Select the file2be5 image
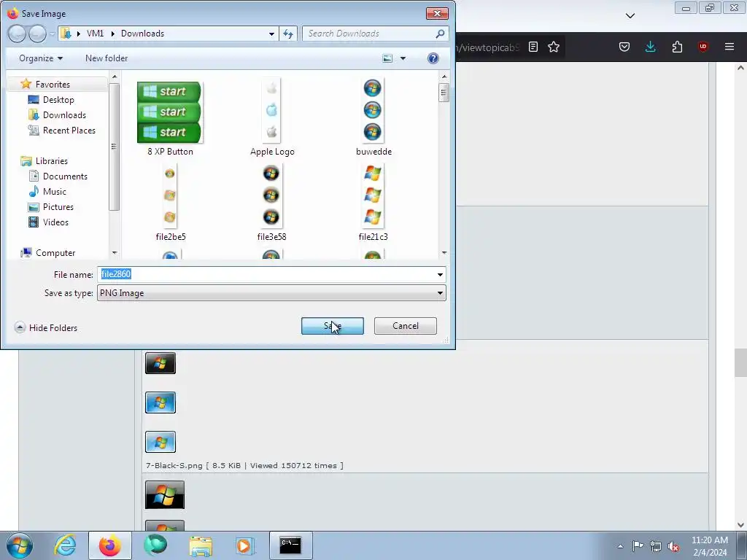 170,203
